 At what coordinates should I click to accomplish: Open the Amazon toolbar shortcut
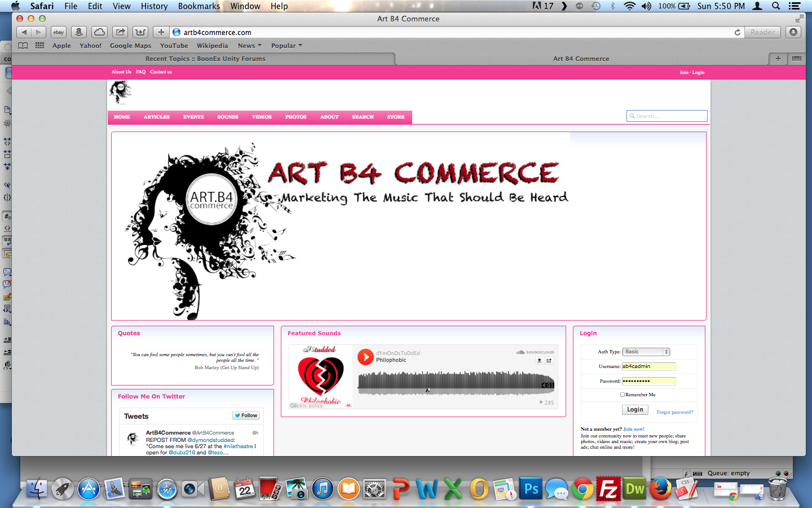(79, 32)
